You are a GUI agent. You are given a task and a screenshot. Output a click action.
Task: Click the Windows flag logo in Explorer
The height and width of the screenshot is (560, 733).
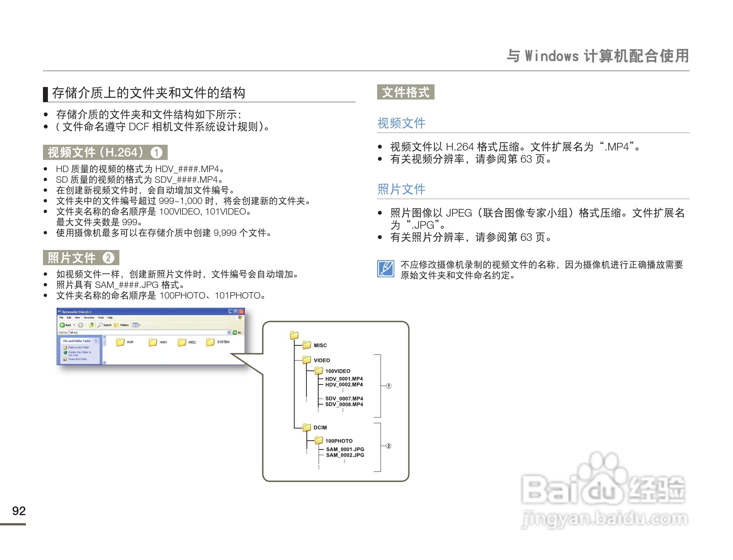click(x=240, y=317)
